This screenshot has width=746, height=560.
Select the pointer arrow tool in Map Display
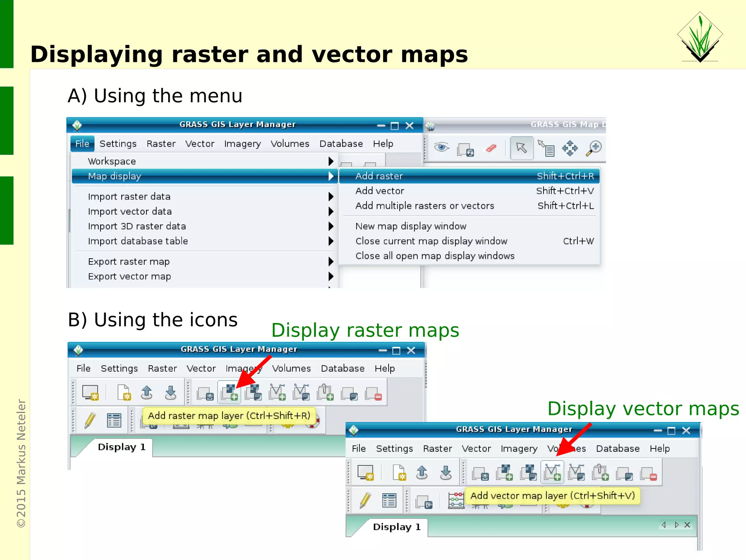(x=522, y=148)
